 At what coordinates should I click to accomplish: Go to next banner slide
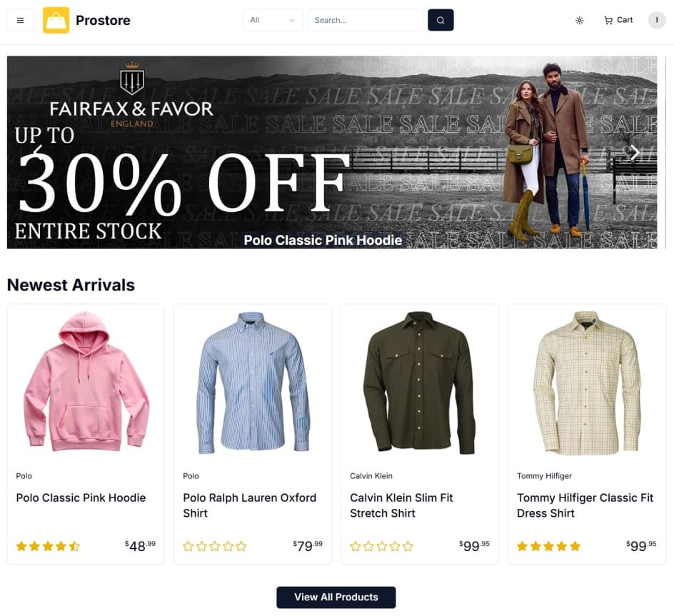click(x=634, y=152)
